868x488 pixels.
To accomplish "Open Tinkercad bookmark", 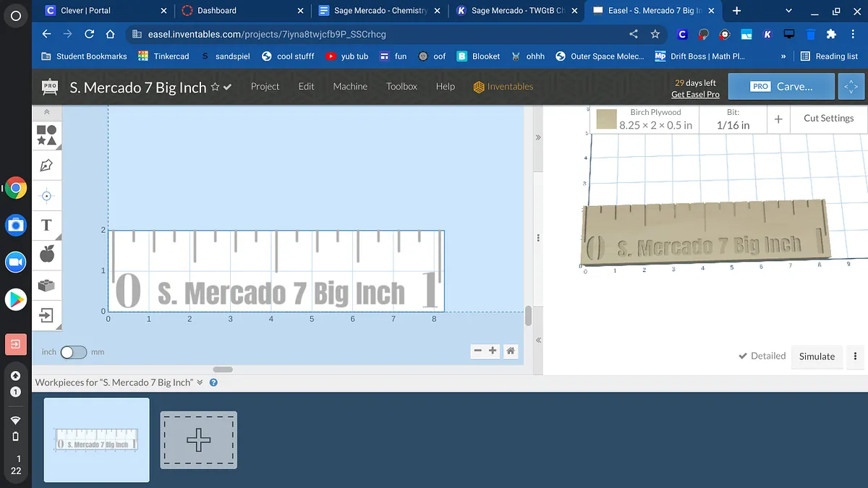I will coord(163,56).
